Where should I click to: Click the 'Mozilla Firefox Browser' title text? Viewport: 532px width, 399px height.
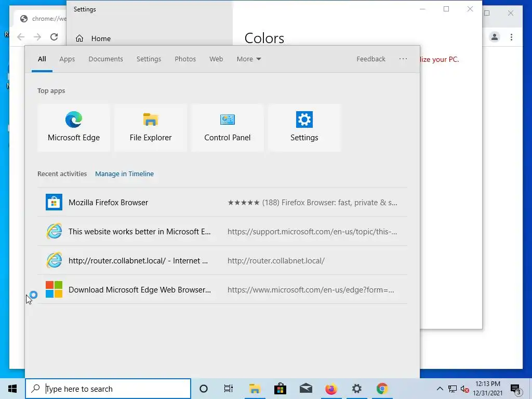point(108,202)
